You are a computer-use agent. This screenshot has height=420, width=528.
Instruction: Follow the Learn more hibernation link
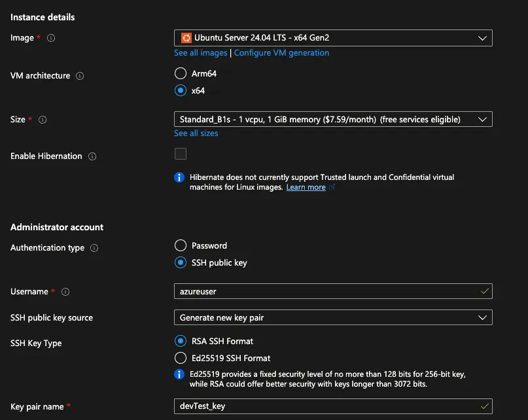306,187
